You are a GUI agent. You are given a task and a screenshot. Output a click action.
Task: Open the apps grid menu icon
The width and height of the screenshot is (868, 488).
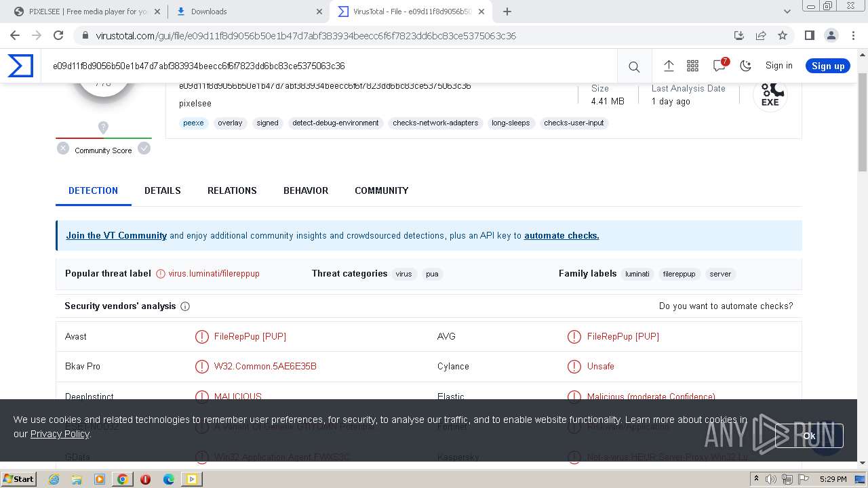[x=692, y=66]
